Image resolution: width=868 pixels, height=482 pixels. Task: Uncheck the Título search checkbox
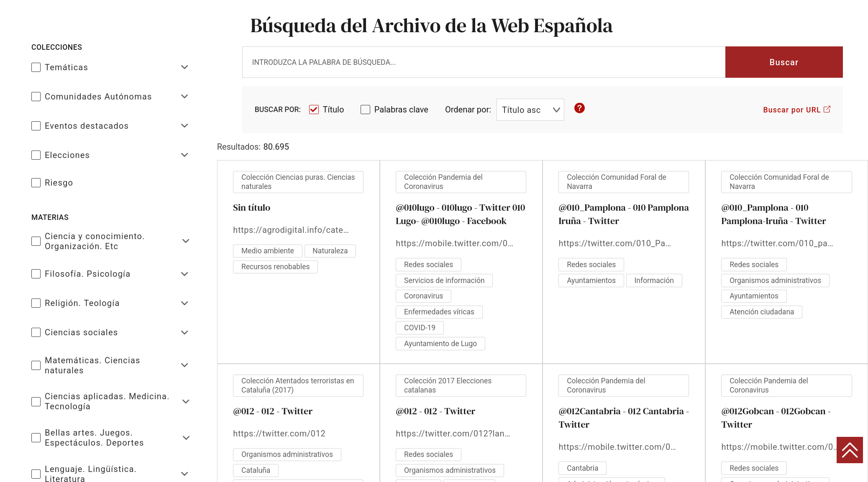[x=314, y=110]
